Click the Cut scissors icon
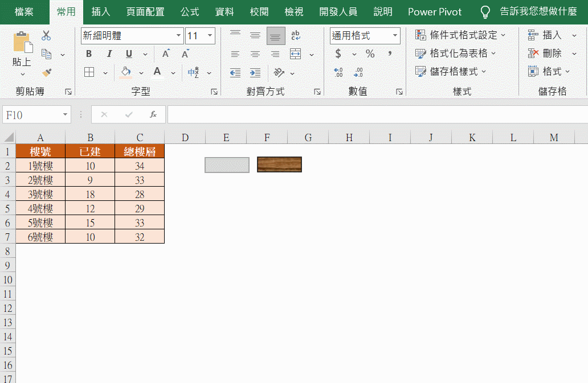588x383 pixels. 46,36
